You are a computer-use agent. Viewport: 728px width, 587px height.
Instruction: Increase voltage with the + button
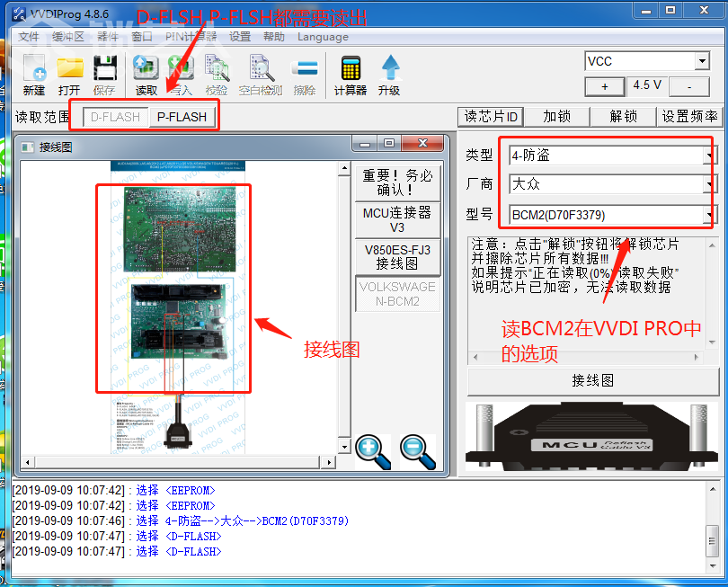(605, 86)
